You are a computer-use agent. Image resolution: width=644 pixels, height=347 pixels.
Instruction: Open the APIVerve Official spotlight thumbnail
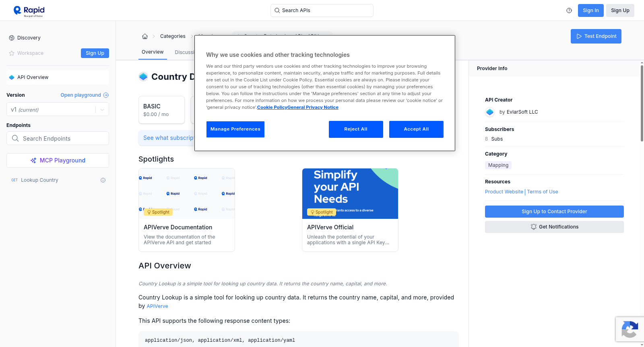pyautogui.click(x=350, y=193)
